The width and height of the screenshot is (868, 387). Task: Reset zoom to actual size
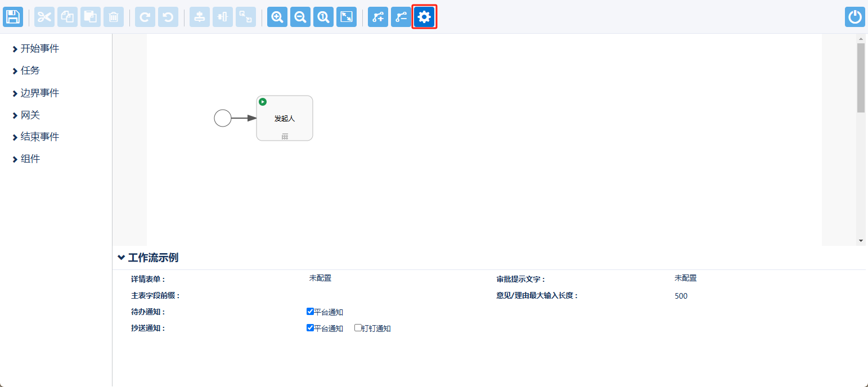pos(323,17)
